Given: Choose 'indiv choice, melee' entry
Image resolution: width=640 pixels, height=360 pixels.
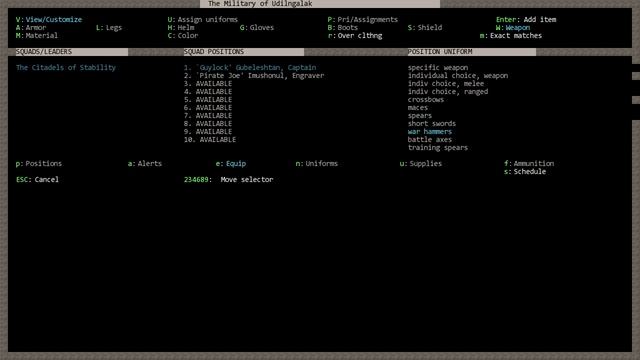Looking at the screenshot, I should [x=446, y=84].
